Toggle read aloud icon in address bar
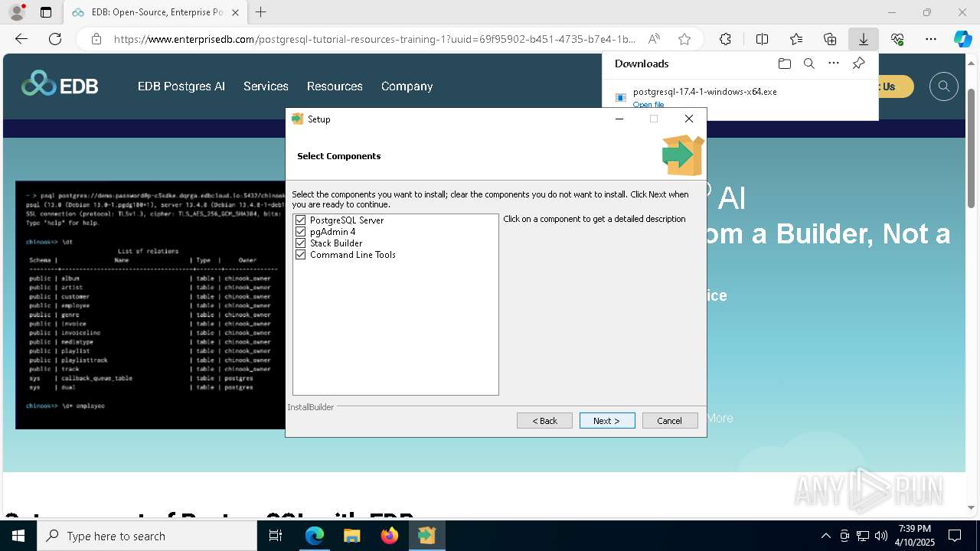Screen dimensions: 980x551 click(x=654, y=39)
